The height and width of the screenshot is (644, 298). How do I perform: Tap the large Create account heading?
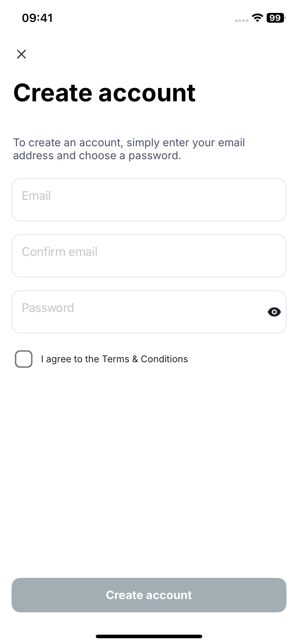[104, 93]
